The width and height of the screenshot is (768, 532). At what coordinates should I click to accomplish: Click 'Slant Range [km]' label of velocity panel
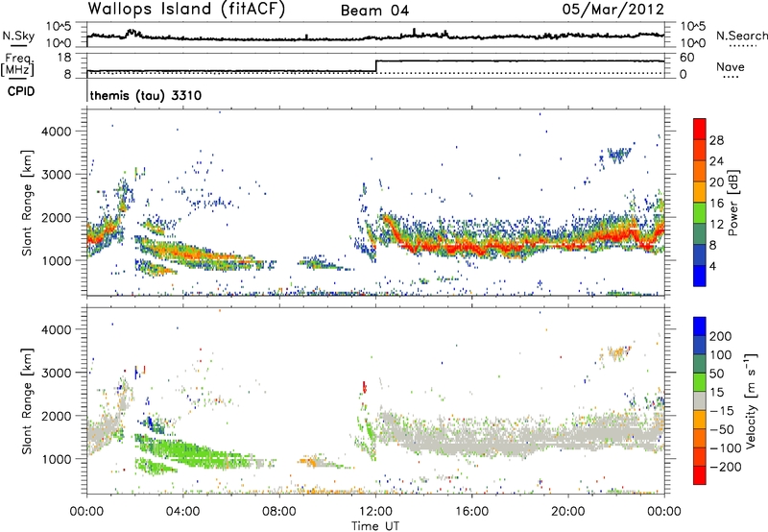point(27,401)
